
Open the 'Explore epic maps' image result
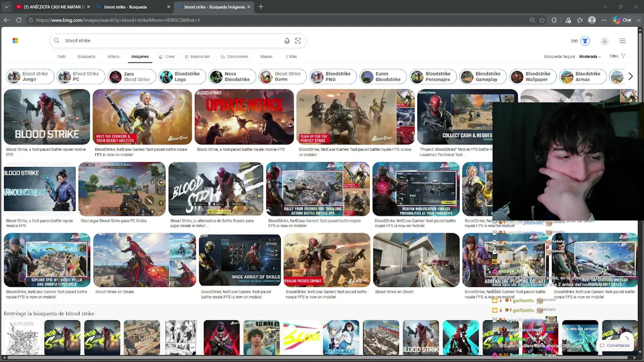point(47,260)
